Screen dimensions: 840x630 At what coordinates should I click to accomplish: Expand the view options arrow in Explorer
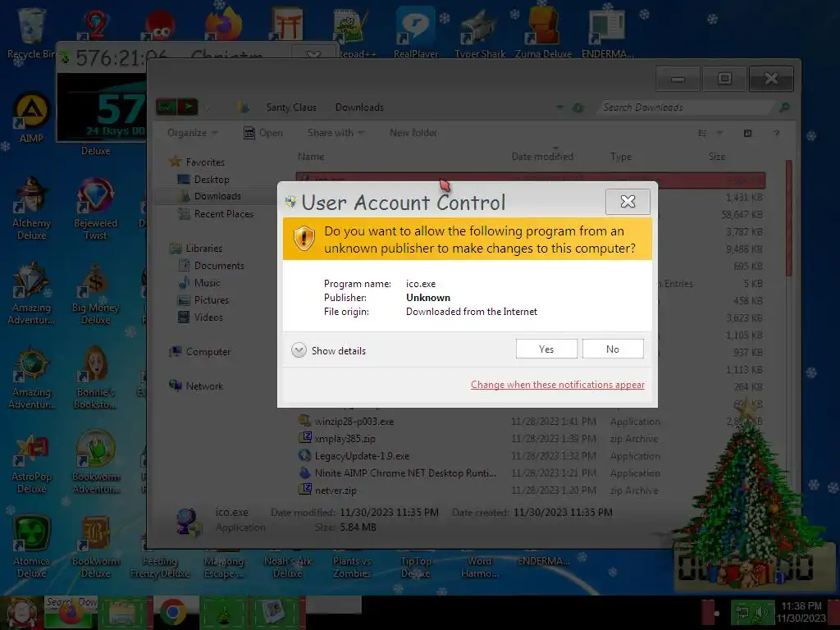point(720,133)
